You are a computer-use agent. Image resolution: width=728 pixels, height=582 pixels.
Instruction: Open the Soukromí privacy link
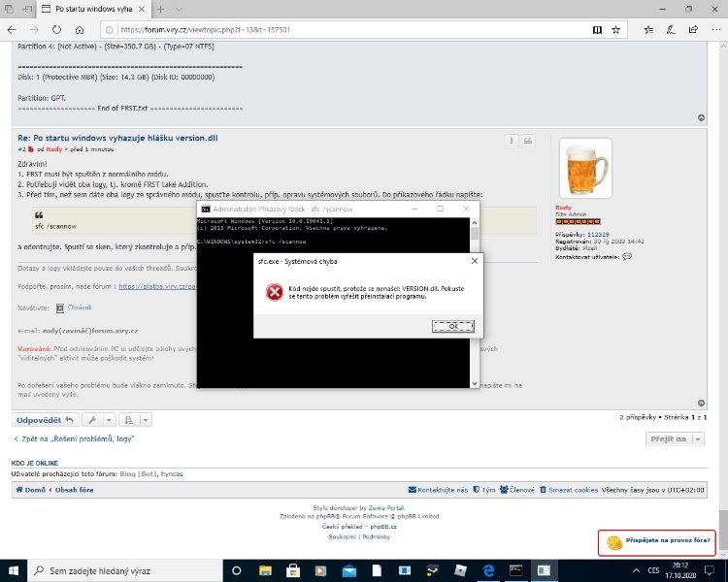(343, 536)
